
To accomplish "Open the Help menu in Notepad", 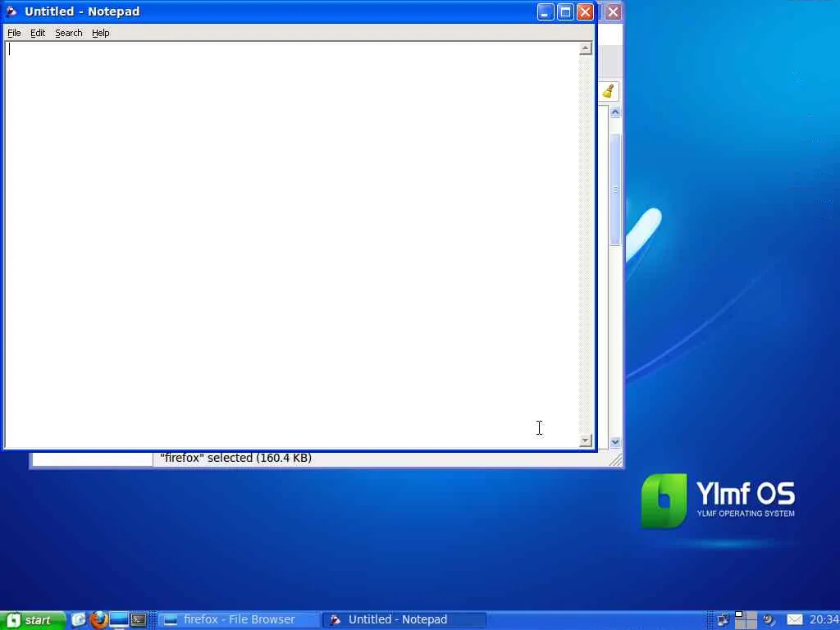I will pos(100,33).
